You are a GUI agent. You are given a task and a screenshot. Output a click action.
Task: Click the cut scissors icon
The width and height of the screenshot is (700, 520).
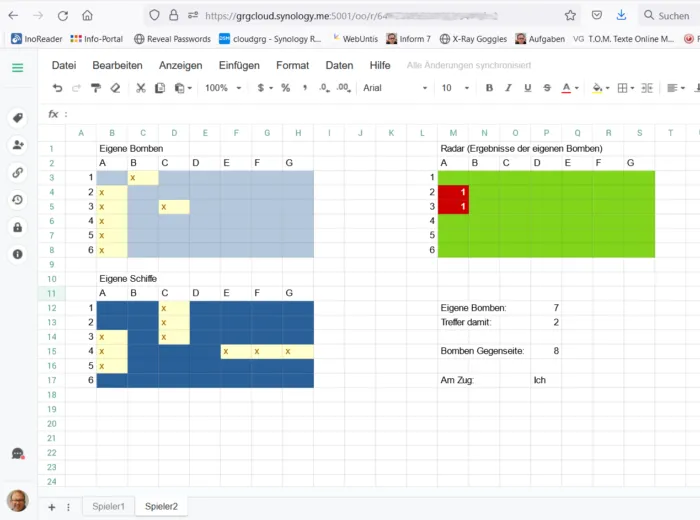(141, 88)
